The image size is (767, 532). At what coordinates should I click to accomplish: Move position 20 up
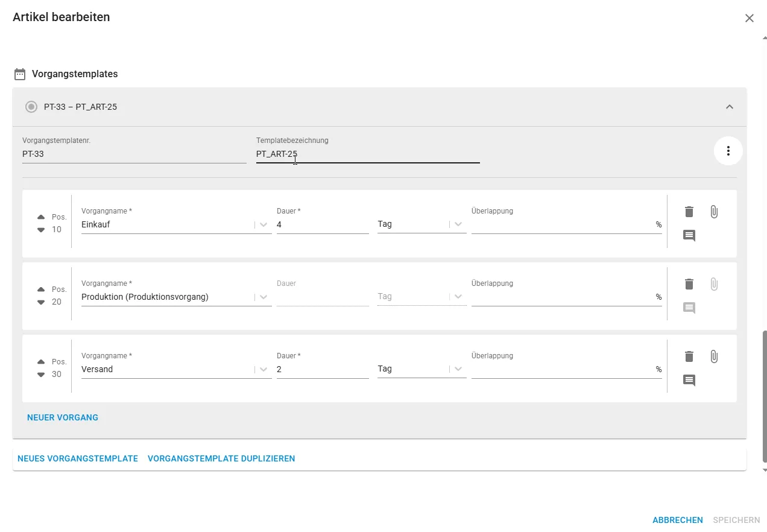pos(41,290)
